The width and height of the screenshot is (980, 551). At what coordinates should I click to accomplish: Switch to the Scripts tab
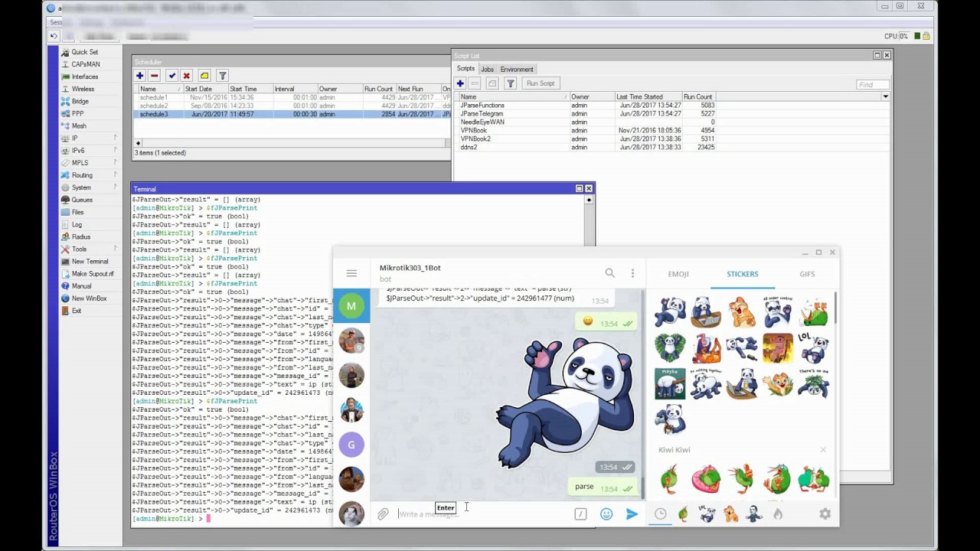click(x=465, y=69)
